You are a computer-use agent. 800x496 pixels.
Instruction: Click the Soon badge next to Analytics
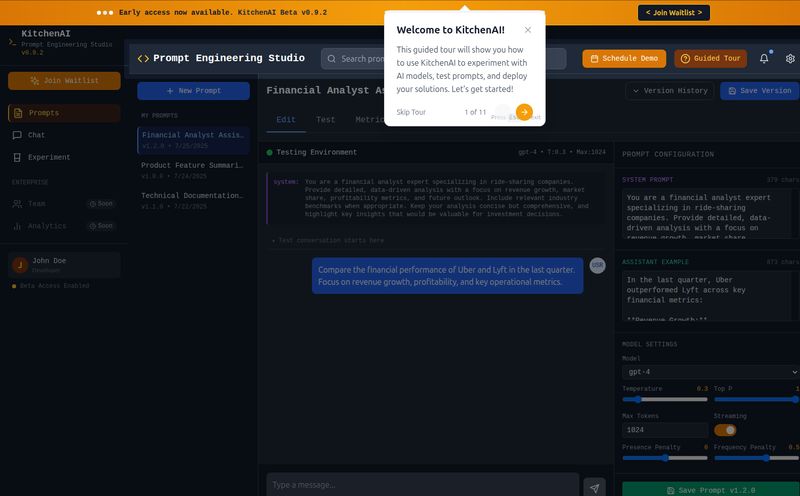pos(101,226)
